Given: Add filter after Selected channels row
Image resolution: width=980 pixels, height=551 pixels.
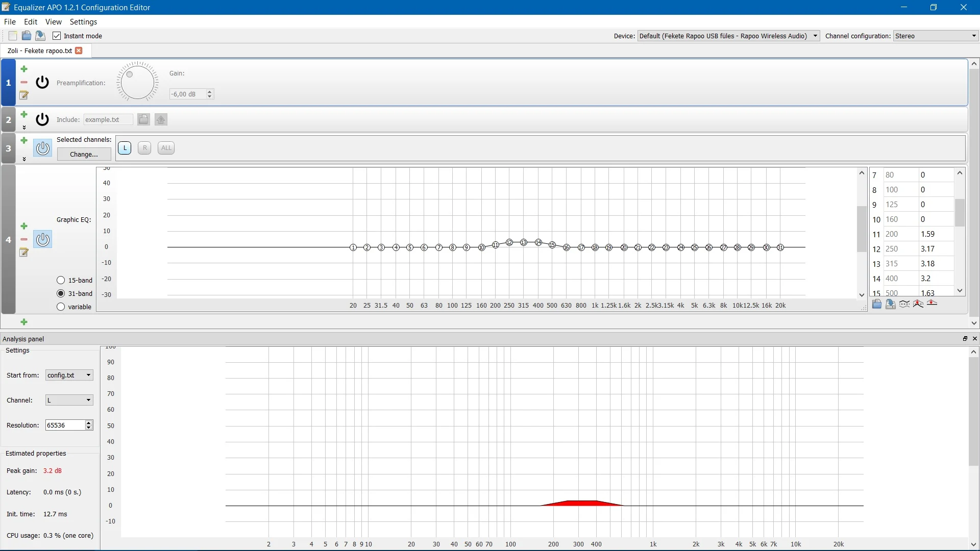Looking at the screenshot, I should [x=24, y=140].
